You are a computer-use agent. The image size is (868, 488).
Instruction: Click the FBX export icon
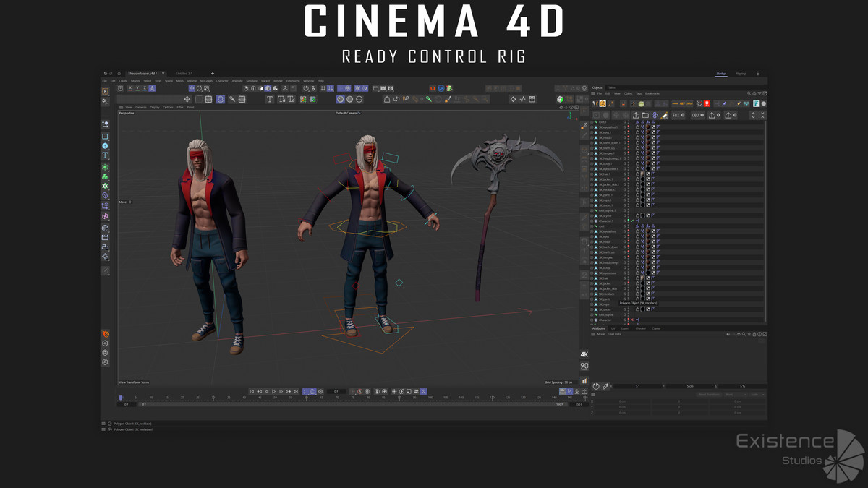(676, 115)
